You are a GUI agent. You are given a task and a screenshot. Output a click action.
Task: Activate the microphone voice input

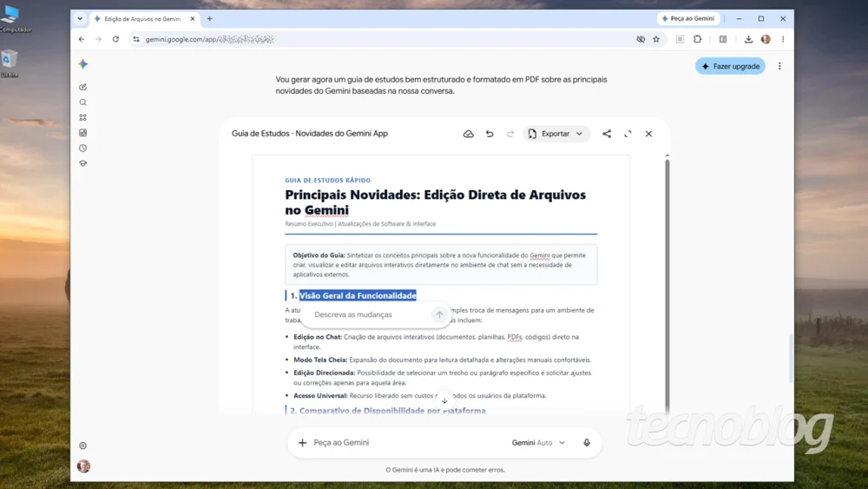tap(587, 442)
